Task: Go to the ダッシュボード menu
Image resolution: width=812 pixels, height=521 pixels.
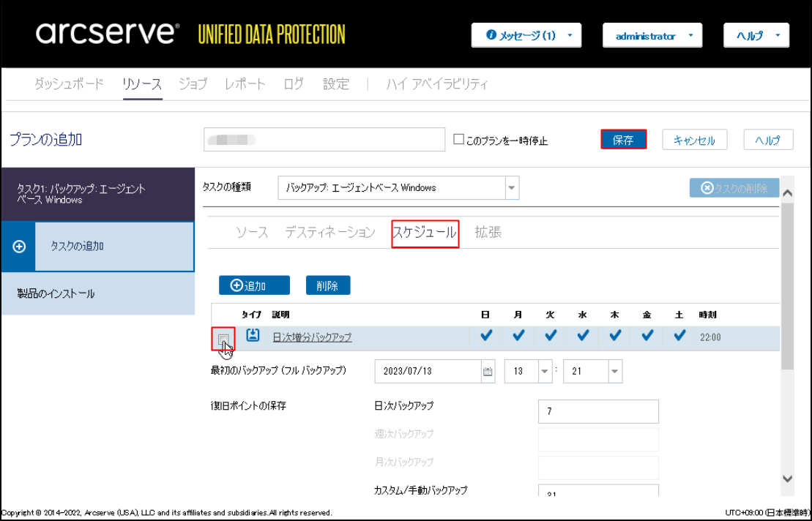Action: point(70,84)
